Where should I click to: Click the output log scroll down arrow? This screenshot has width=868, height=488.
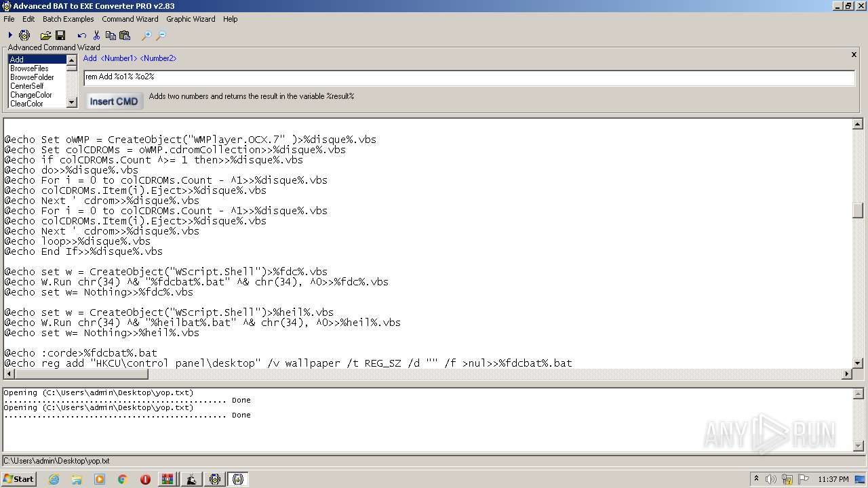click(x=857, y=445)
